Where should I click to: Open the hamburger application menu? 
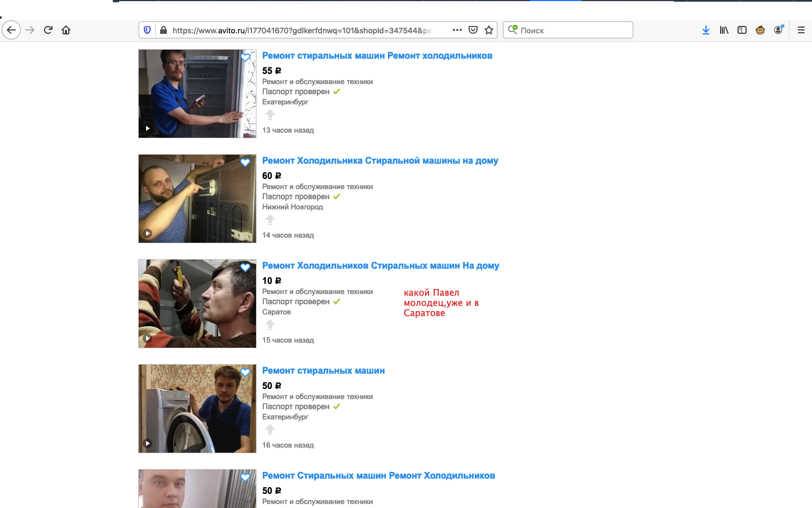pyautogui.click(x=801, y=30)
